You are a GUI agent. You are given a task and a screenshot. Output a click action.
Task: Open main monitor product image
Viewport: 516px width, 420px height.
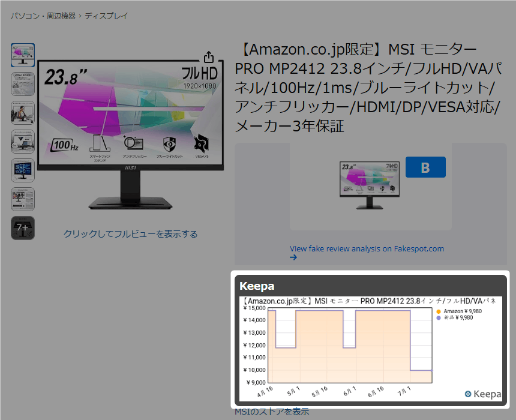click(x=130, y=134)
